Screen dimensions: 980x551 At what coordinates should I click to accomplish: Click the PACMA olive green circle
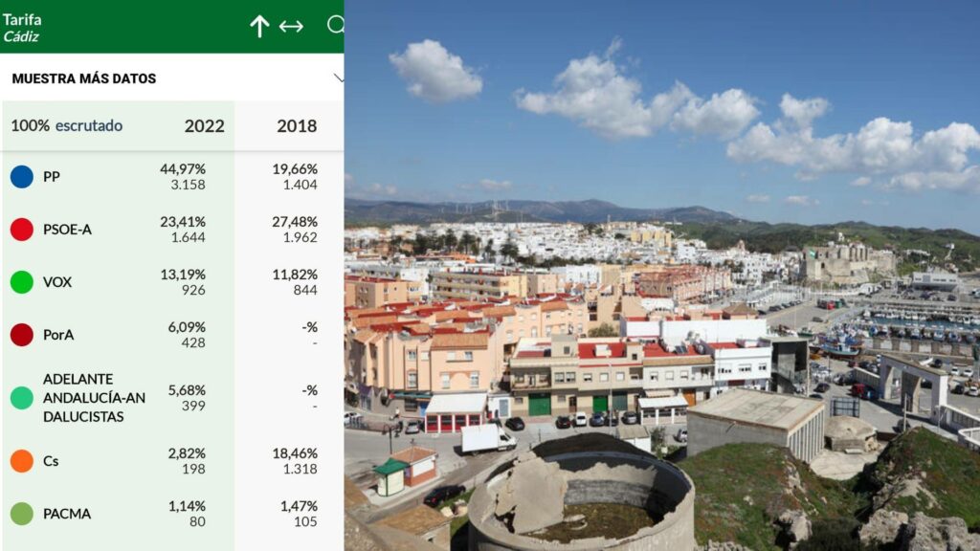pyautogui.click(x=22, y=514)
